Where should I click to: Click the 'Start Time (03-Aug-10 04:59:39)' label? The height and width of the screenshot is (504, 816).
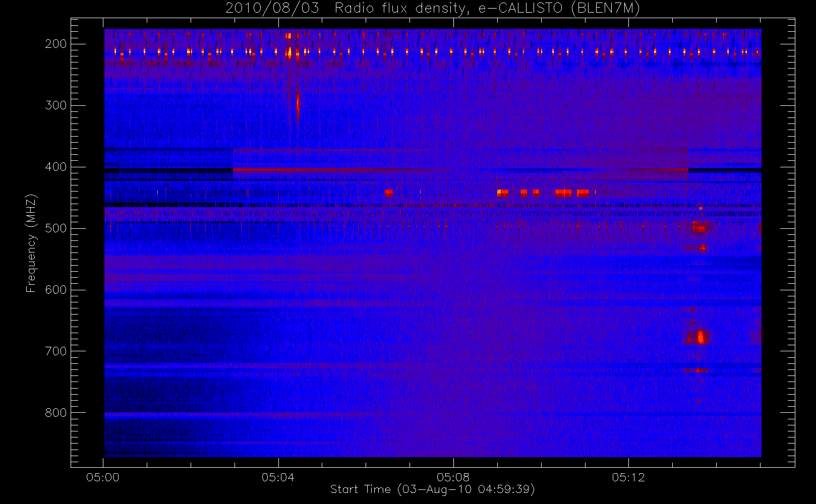coord(432,489)
